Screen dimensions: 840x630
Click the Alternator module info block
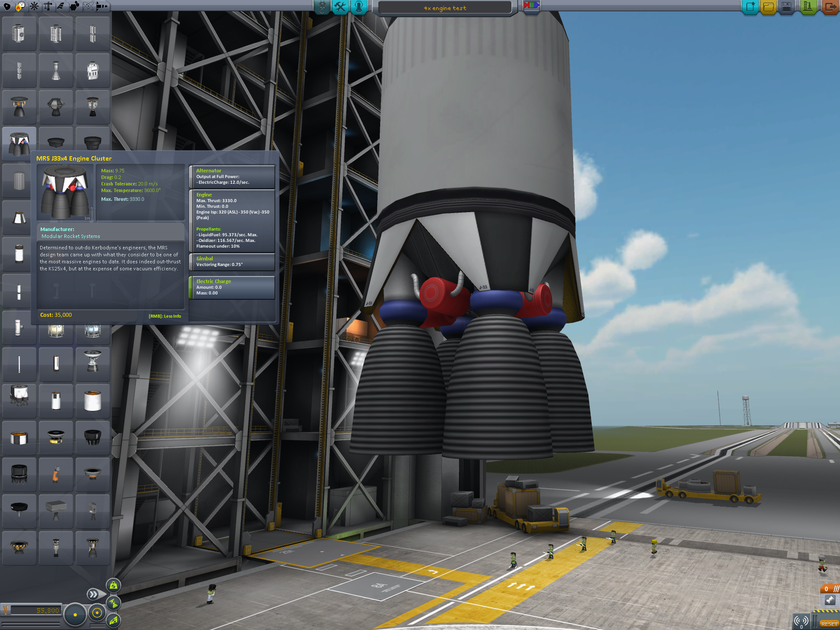pyautogui.click(x=232, y=177)
